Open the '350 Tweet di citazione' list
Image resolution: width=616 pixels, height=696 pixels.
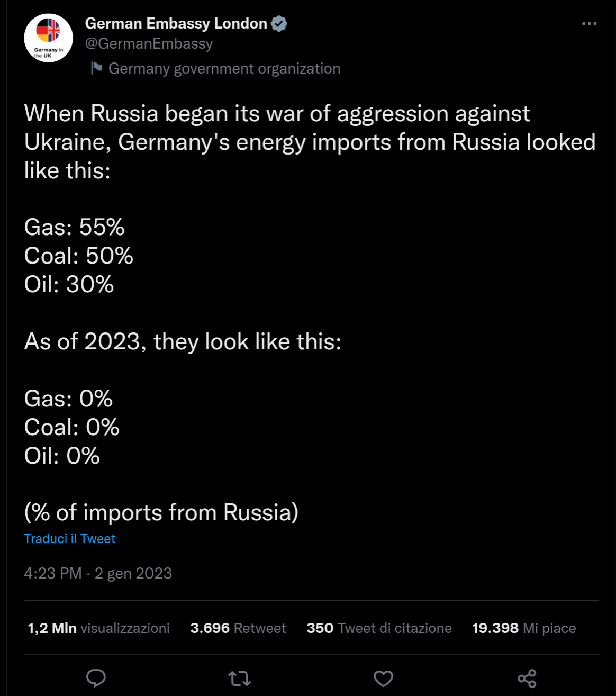pyautogui.click(x=379, y=628)
